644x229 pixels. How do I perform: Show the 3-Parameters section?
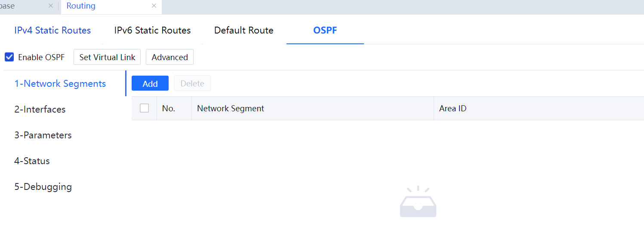click(x=43, y=135)
